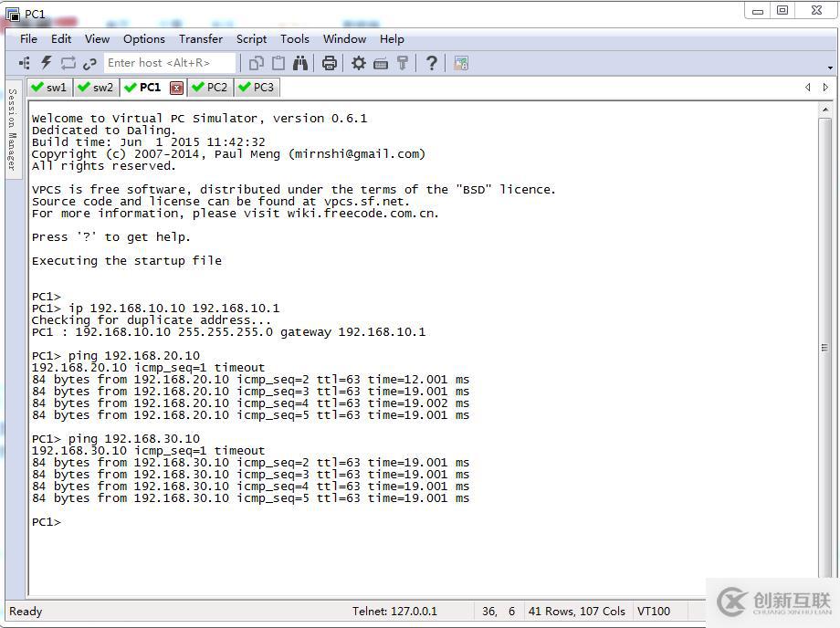Click the tab scroll right arrow

[825, 88]
